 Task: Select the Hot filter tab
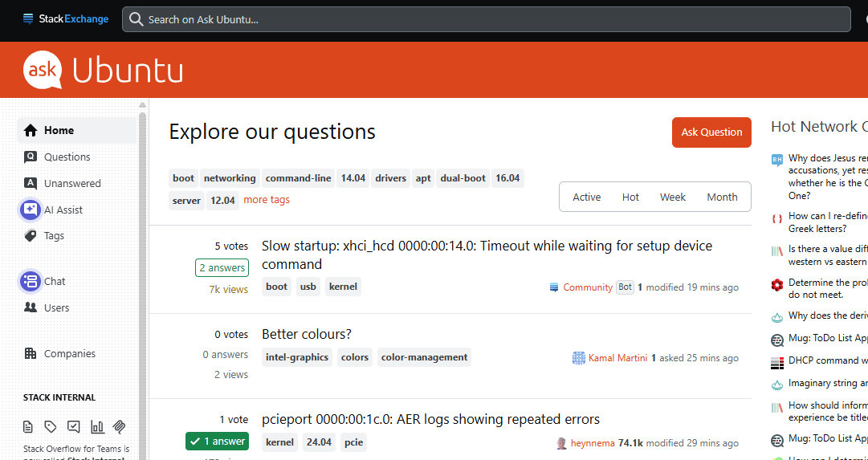pos(630,197)
